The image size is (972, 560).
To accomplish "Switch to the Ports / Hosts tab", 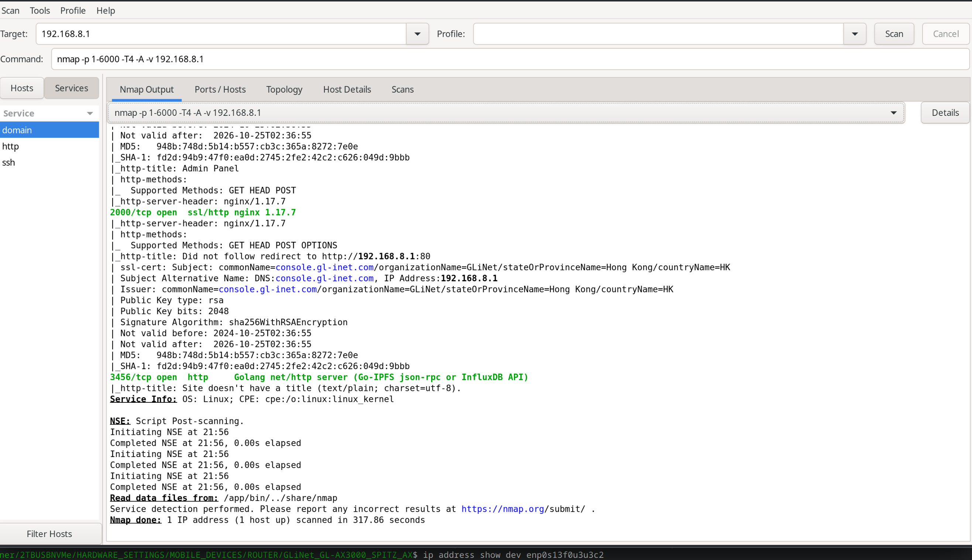I will 220,89.
